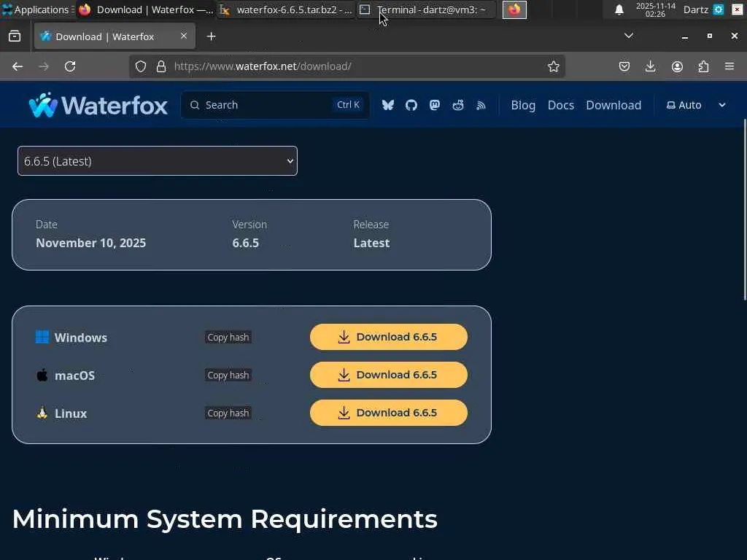Image resolution: width=747 pixels, height=560 pixels.
Task: Download 6.6.5 for Linux
Action: coord(389,413)
